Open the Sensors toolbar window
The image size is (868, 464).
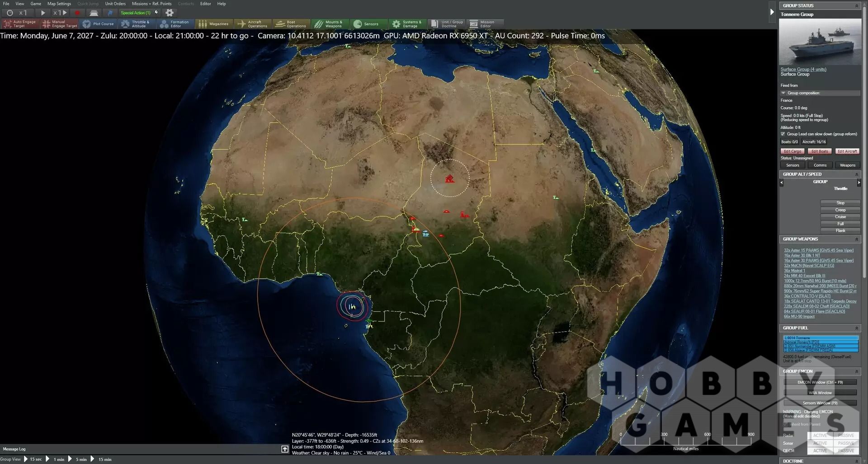tap(369, 24)
